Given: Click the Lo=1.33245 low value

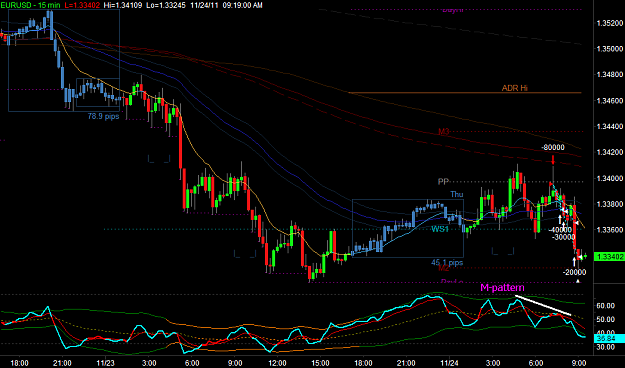Looking at the screenshot, I should point(166,5).
